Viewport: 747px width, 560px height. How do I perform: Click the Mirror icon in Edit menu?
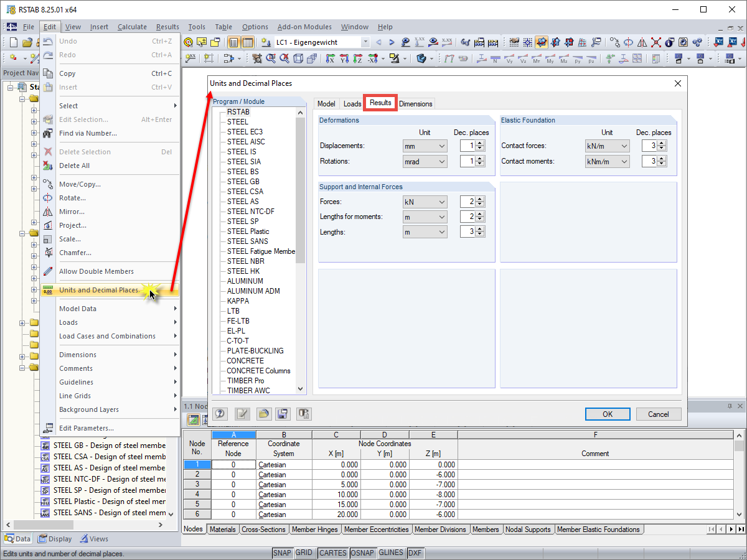pos(48,211)
